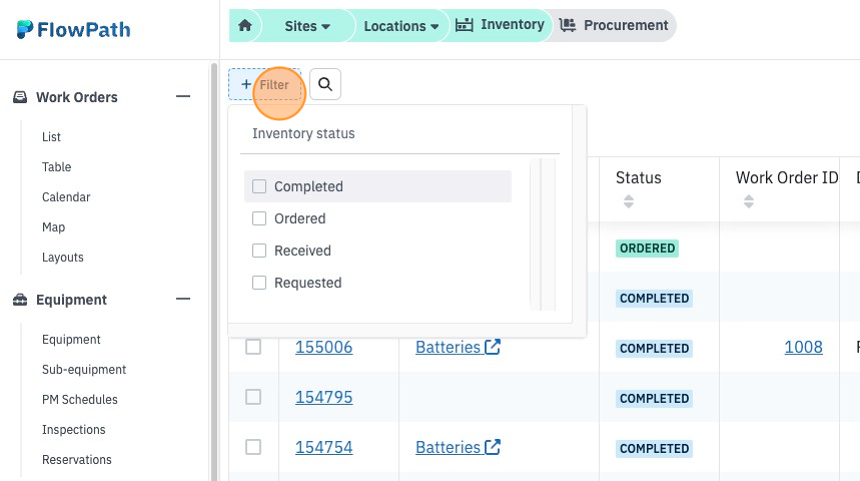The height and width of the screenshot is (481, 860).
Task: Tick the Requested filter checkbox
Action: (x=259, y=282)
